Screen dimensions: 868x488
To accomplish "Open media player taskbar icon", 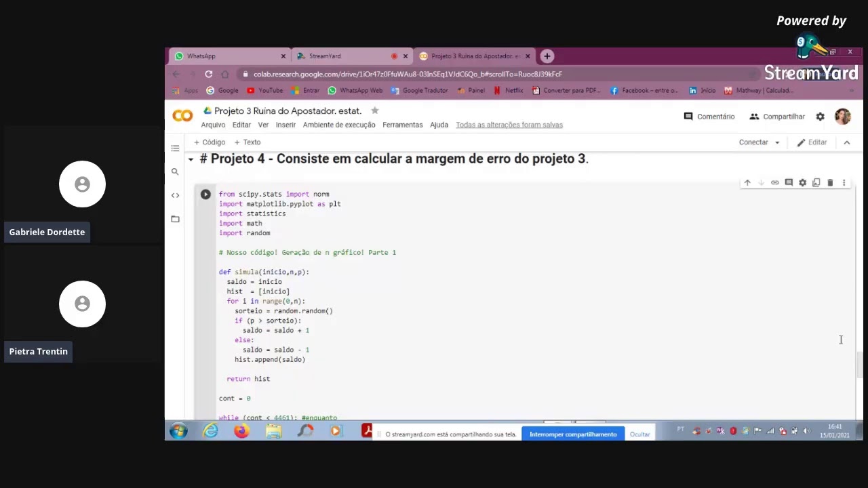I will tap(336, 431).
